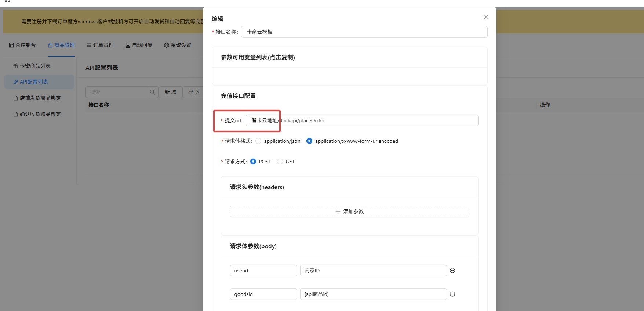
Task: Click the search magnifier icon
Action: click(x=153, y=92)
